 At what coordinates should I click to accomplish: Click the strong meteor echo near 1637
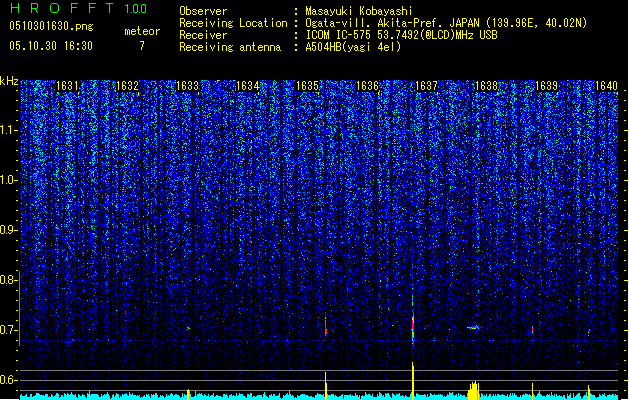click(x=413, y=327)
